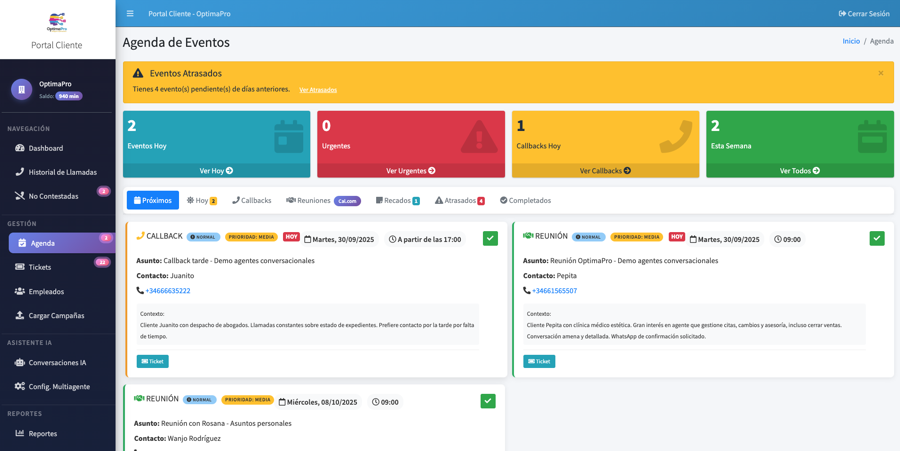The width and height of the screenshot is (900, 451).
Task: Open Tickets in the sidebar
Action: pos(40,267)
